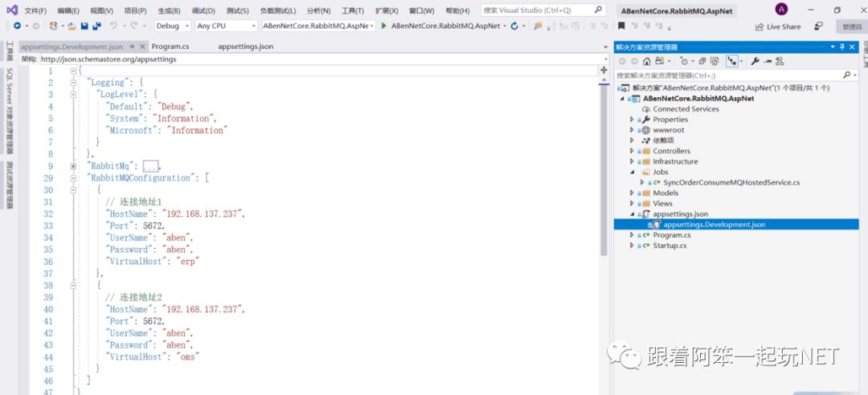
Task: Click the collapse all icon in Solution Explorer
Action: [x=702, y=61]
